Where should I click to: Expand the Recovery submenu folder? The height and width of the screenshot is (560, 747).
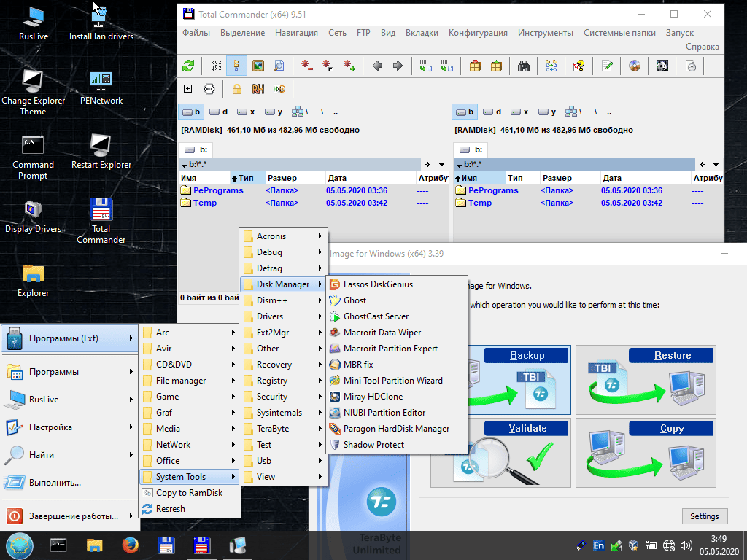pyautogui.click(x=283, y=365)
